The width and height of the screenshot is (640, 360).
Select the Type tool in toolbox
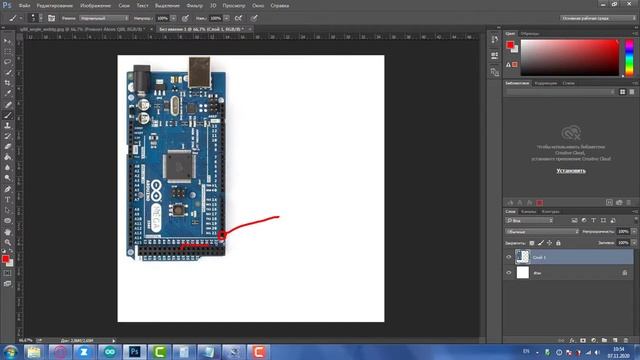click(7, 200)
